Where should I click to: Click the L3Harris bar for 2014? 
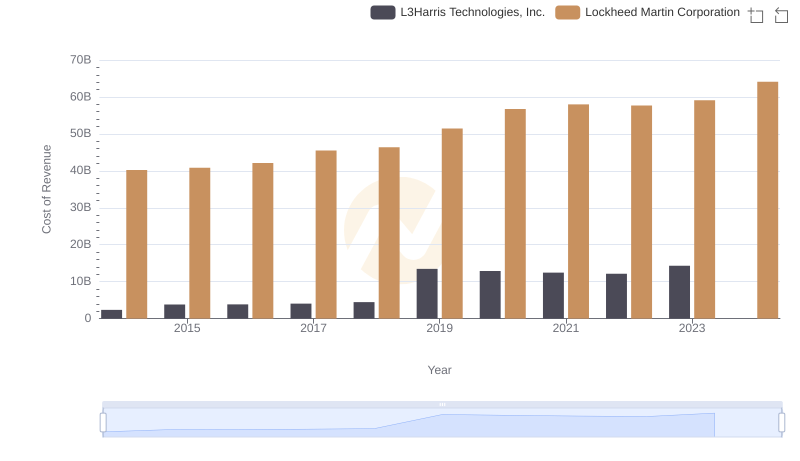click(112, 314)
